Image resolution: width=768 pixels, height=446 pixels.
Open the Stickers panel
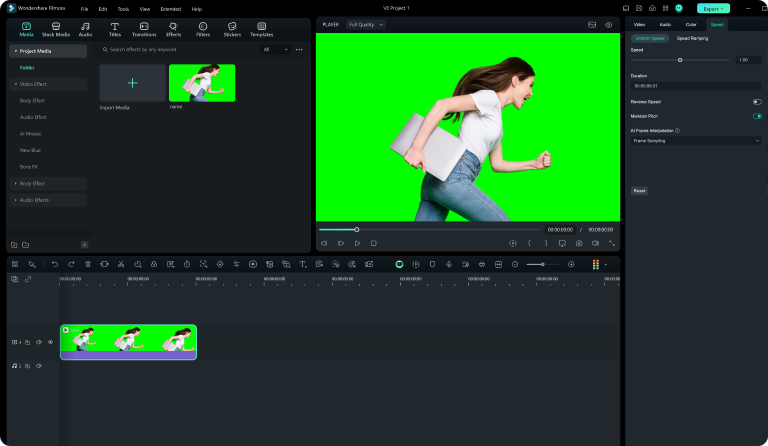[232, 29]
